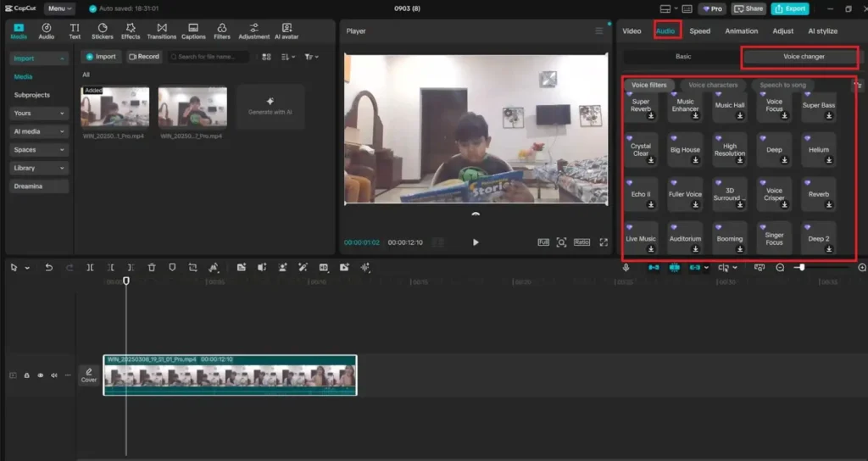Viewport: 868px width, 461px height.
Task: Open the Text tool panel
Action: (x=75, y=31)
